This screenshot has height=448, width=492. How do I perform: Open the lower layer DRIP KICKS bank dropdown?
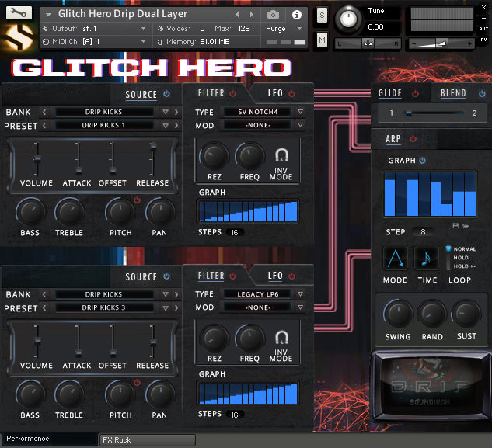166,294
